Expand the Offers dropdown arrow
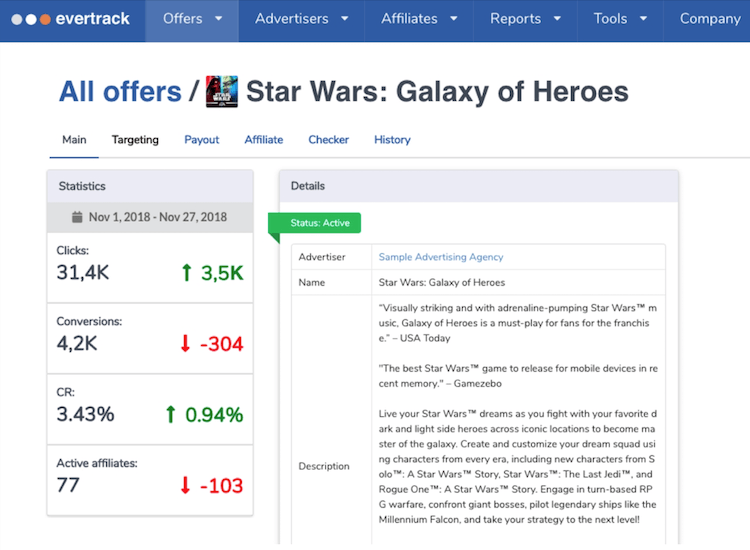 [x=219, y=19]
